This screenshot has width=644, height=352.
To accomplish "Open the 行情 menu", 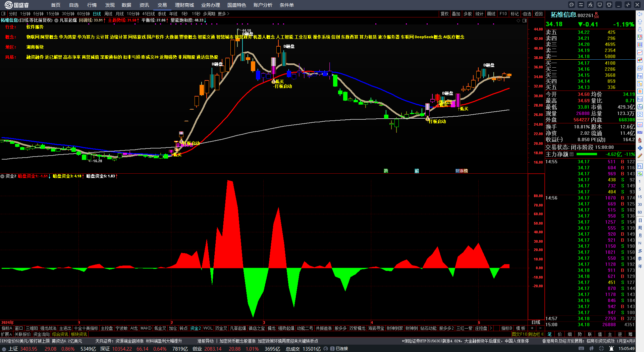I will (92, 5).
